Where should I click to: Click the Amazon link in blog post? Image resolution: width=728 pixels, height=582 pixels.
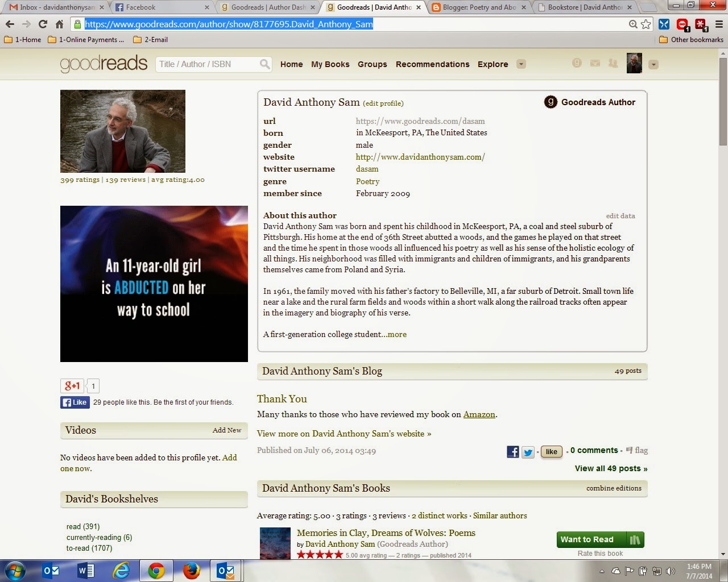(x=479, y=414)
